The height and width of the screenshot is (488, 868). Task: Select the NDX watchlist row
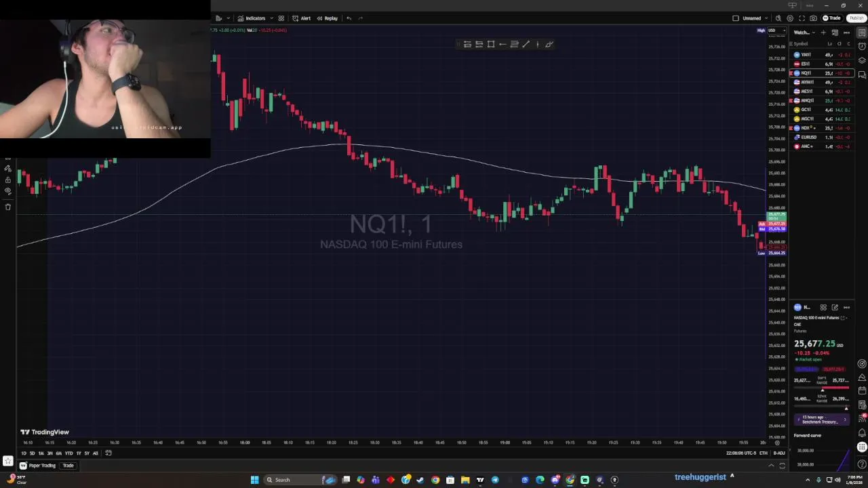[822, 127]
